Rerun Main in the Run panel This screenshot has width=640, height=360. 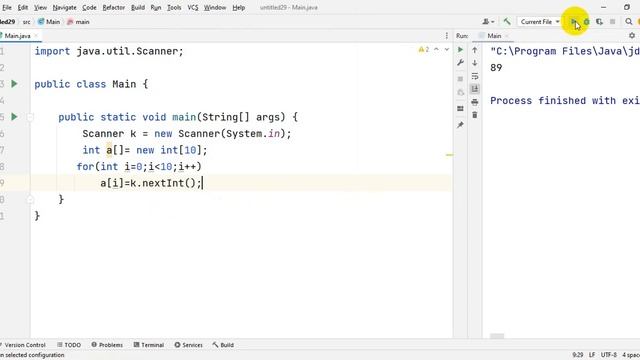(460, 50)
